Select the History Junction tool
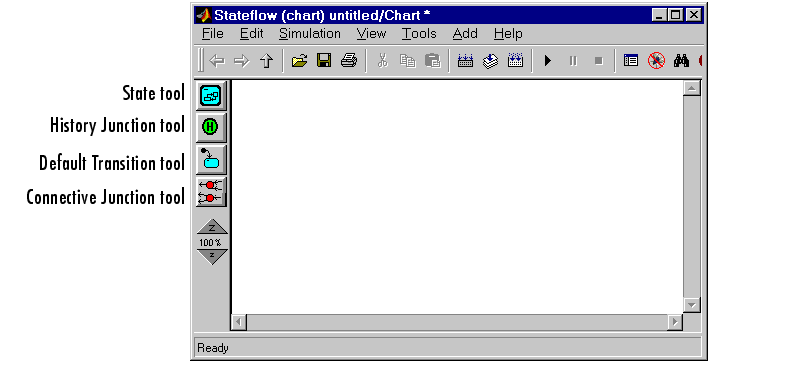The height and width of the screenshot is (366, 800). (x=210, y=127)
